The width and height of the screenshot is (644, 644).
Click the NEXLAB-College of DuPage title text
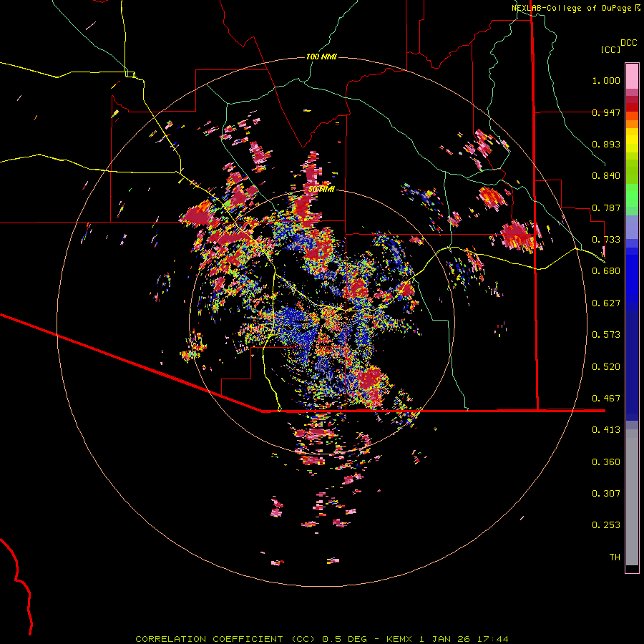coord(572,8)
